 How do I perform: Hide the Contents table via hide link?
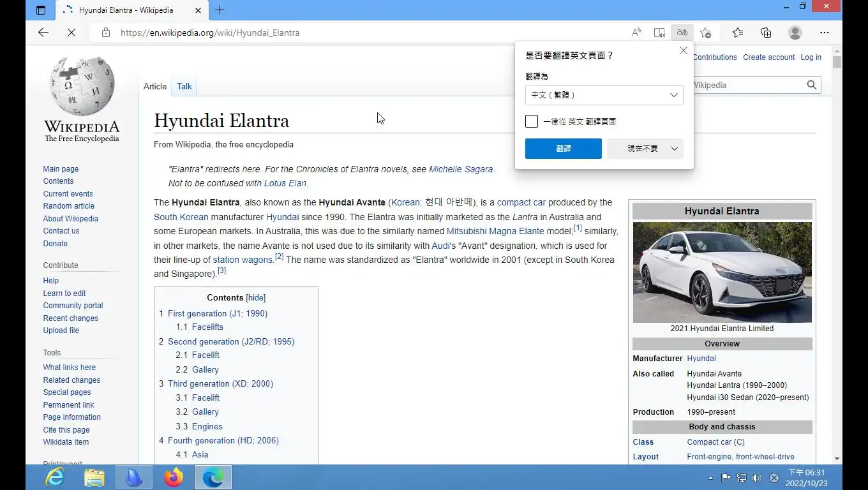pos(256,298)
